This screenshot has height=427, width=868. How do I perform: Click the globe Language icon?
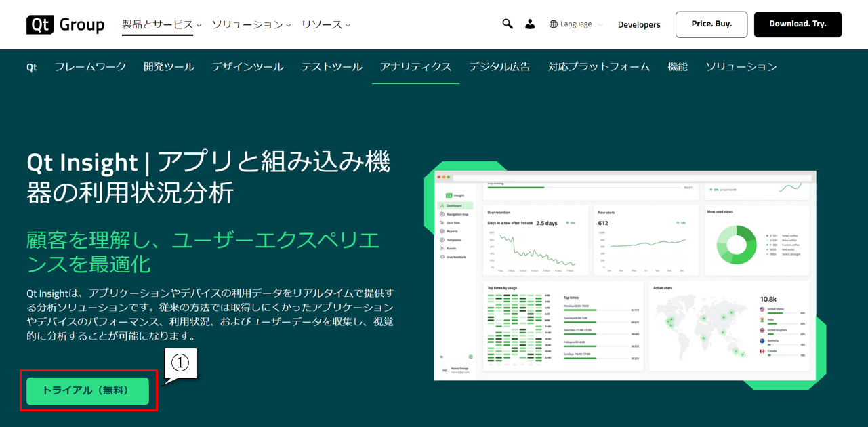(x=554, y=24)
